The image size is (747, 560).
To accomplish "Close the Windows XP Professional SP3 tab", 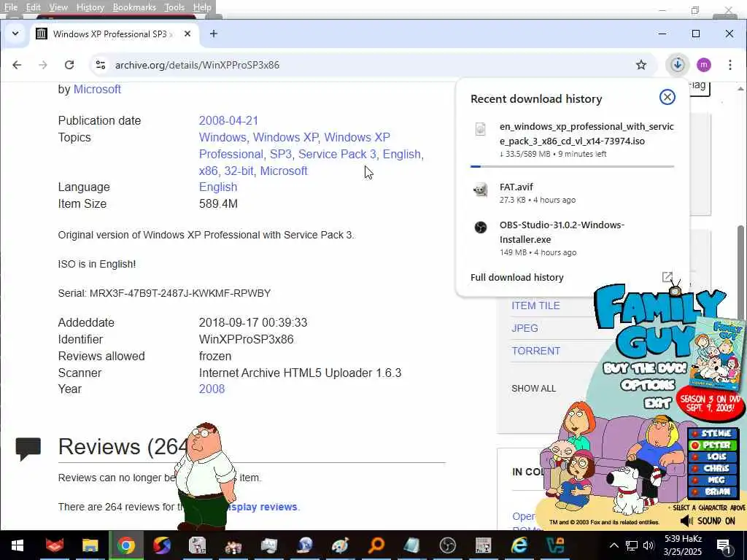I will pos(187,34).
